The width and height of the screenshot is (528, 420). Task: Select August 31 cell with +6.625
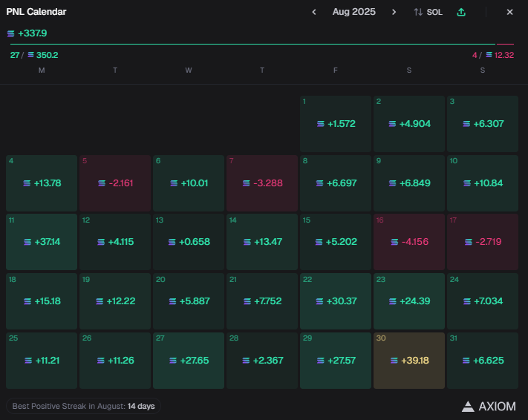pos(483,361)
